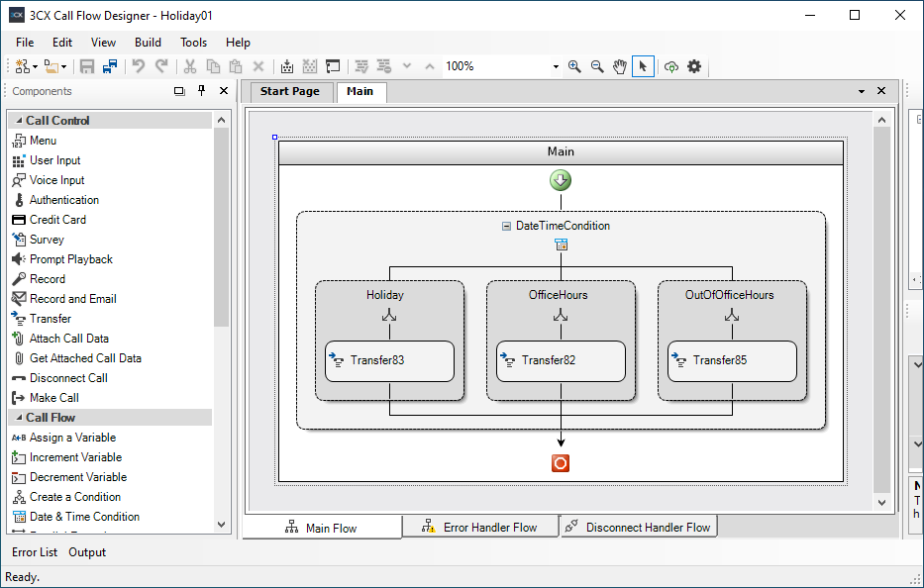
Task: Click the cloud upload icon in toolbar
Action: pos(671,66)
